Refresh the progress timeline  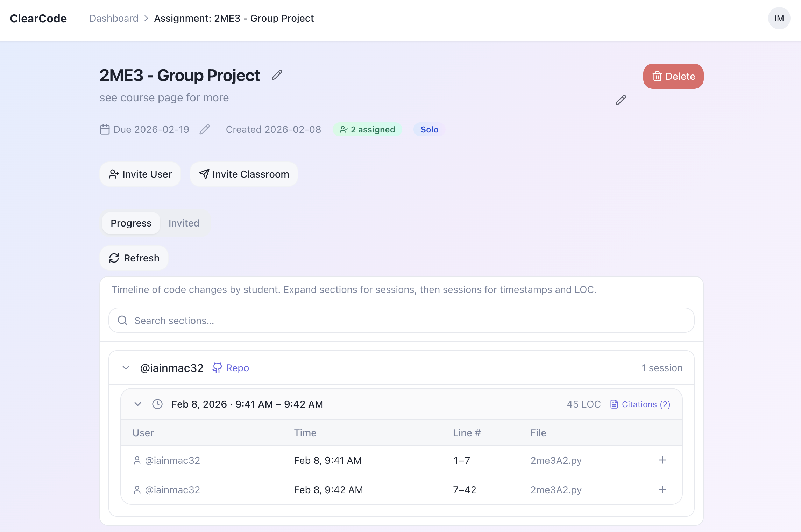pyautogui.click(x=134, y=258)
